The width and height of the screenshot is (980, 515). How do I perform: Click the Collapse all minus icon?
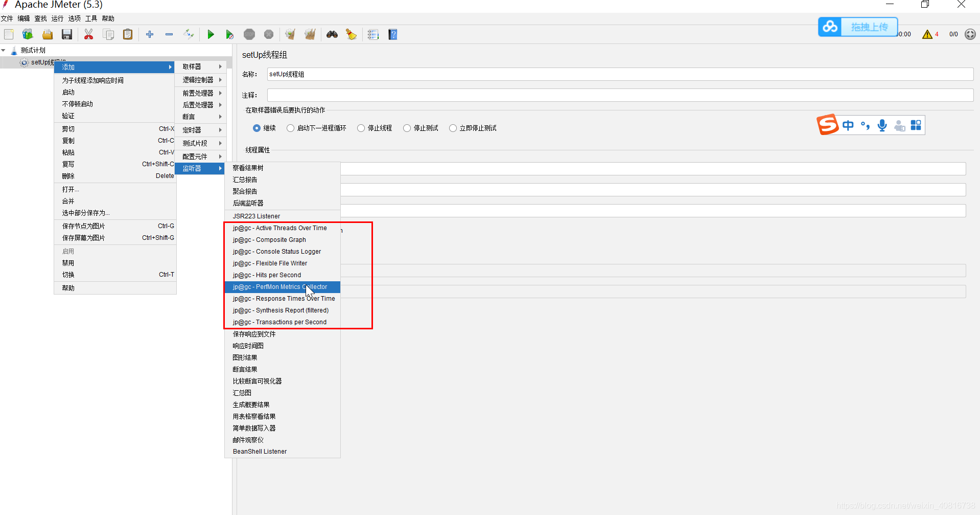(x=169, y=34)
